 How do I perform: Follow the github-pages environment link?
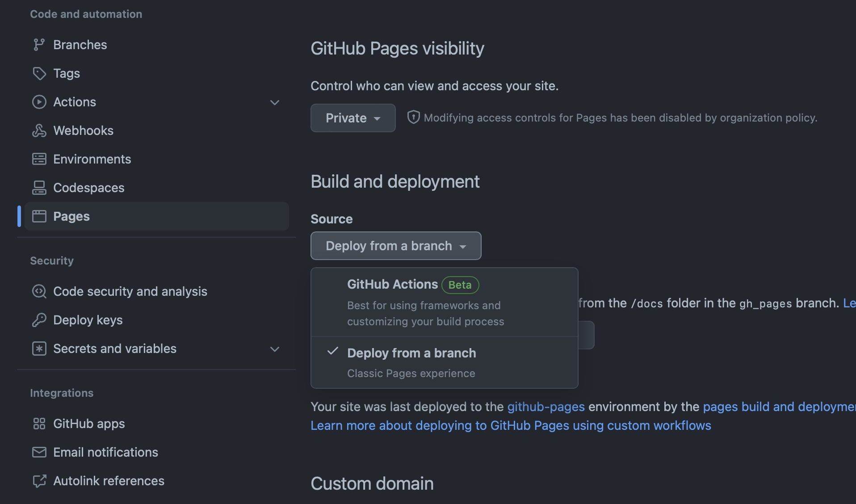(x=546, y=407)
